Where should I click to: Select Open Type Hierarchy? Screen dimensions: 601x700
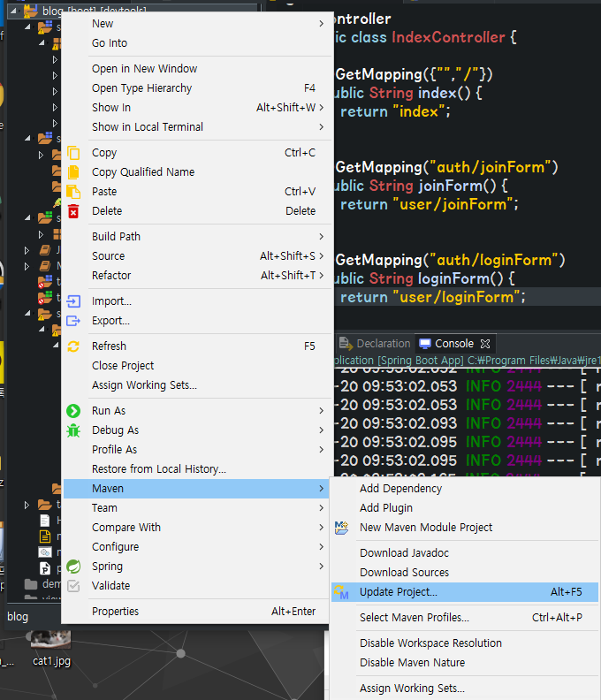coord(197,88)
